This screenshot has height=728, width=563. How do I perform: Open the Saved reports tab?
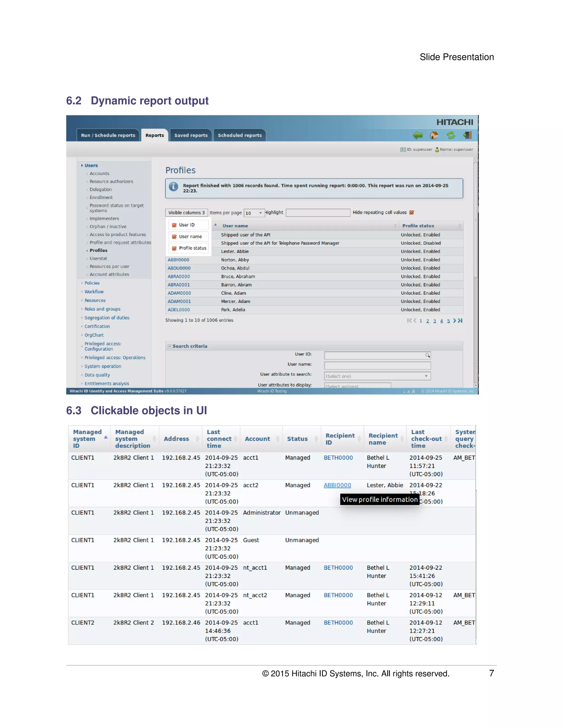pos(191,135)
